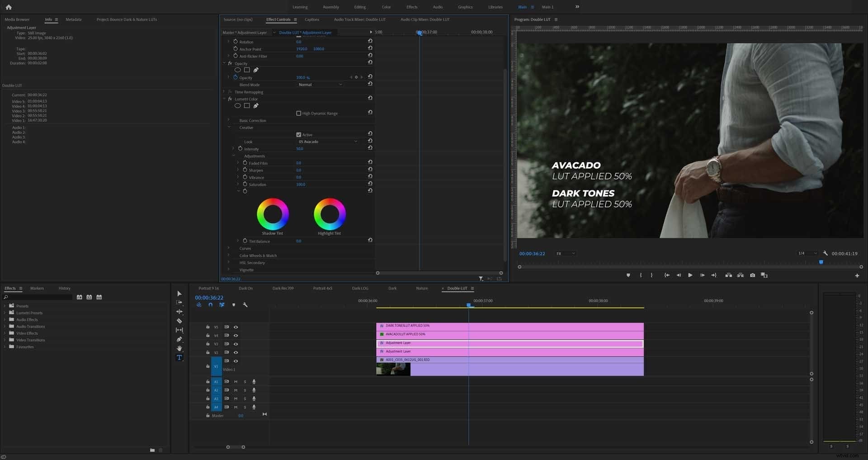Select the Type tool in the timeline toolbar

pos(179,357)
